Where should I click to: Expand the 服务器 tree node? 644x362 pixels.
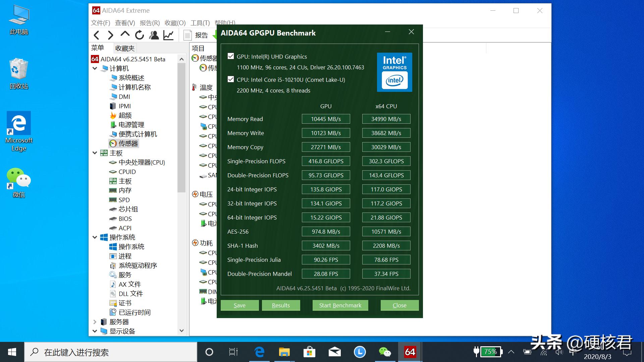95,322
